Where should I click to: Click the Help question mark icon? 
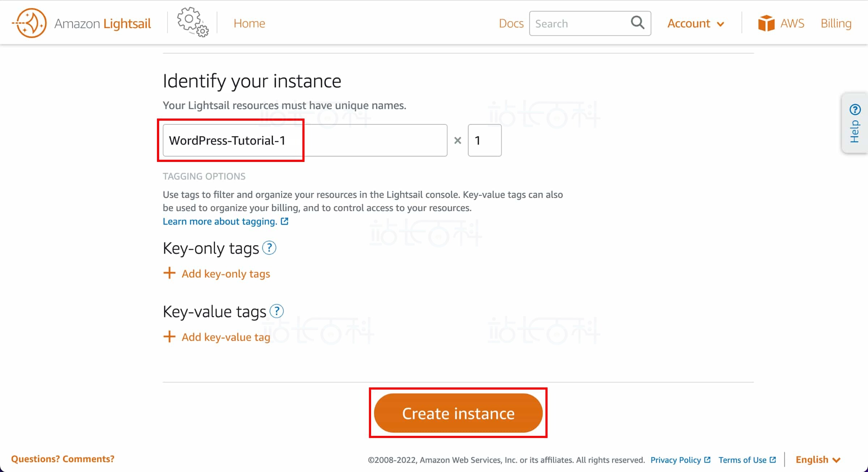pos(855,109)
